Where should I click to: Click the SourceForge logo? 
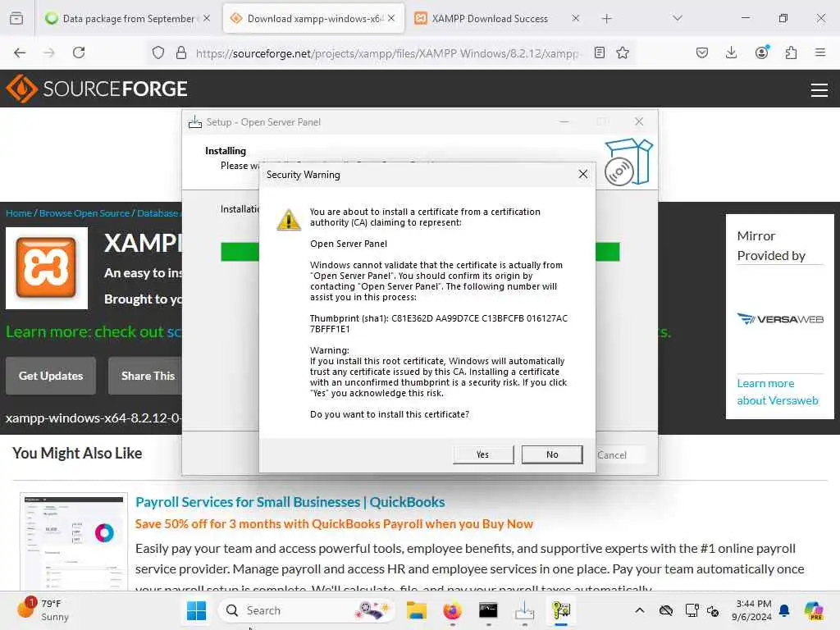(x=97, y=89)
